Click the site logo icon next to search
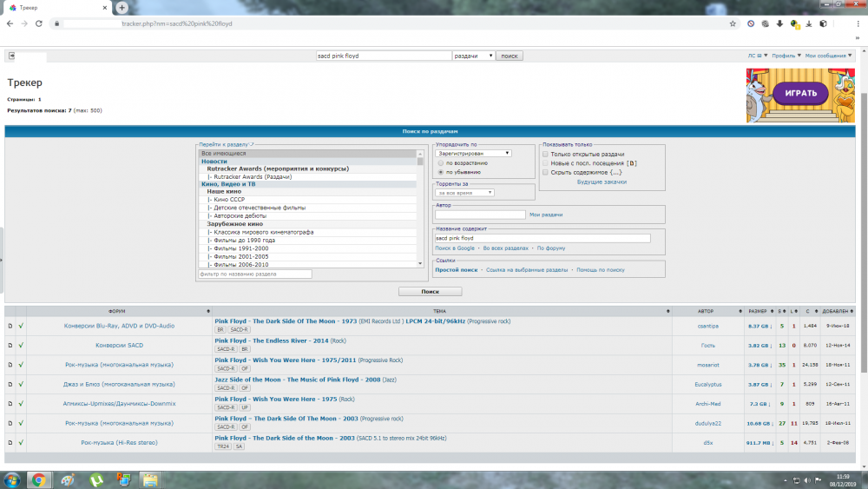Image resolution: width=868 pixels, height=489 pixels. pyautogui.click(x=11, y=56)
